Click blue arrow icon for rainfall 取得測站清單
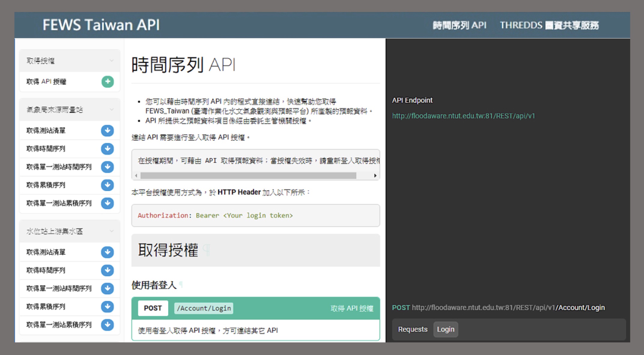 tap(107, 131)
